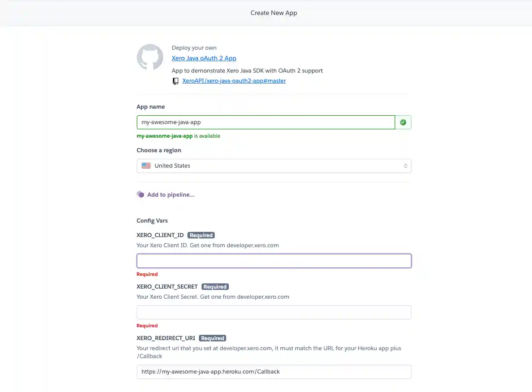Viewport: 532px width, 392px height.
Task: Click the Required badge beside XERO_CLIENT_ID
Action: (201, 235)
